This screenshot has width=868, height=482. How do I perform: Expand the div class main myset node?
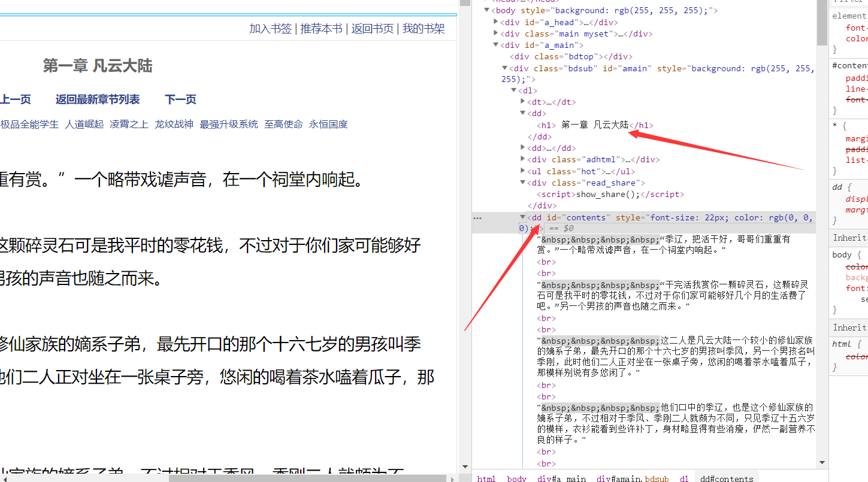(496, 34)
